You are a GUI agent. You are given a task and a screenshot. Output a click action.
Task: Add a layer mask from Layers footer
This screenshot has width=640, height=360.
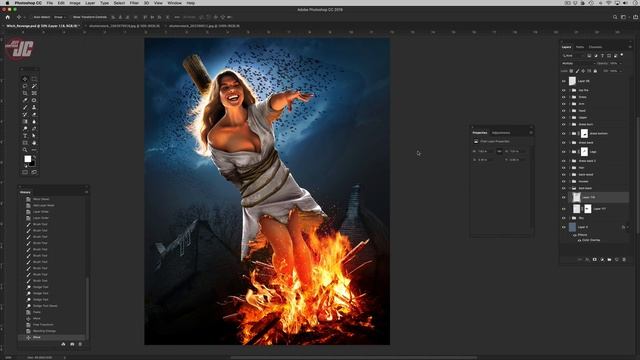coord(594,260)
